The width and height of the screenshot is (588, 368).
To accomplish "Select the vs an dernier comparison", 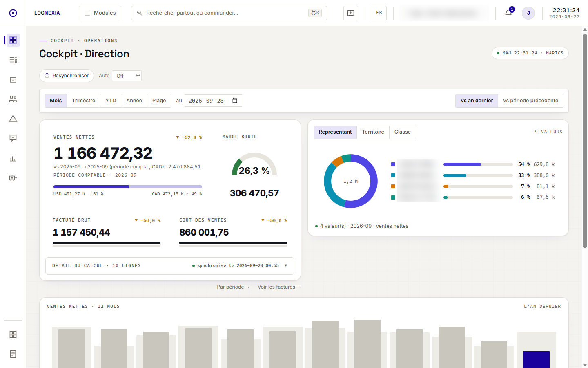I will pos(477,101).
